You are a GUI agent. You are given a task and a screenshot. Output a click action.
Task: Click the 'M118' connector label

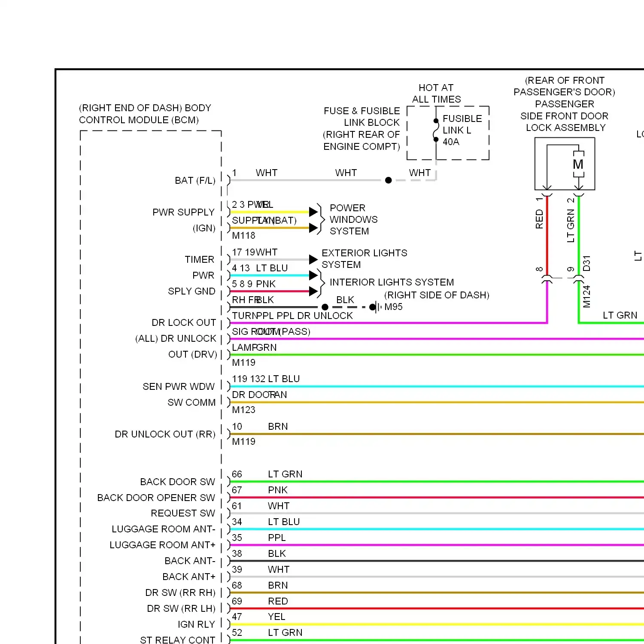coord(243,235)
